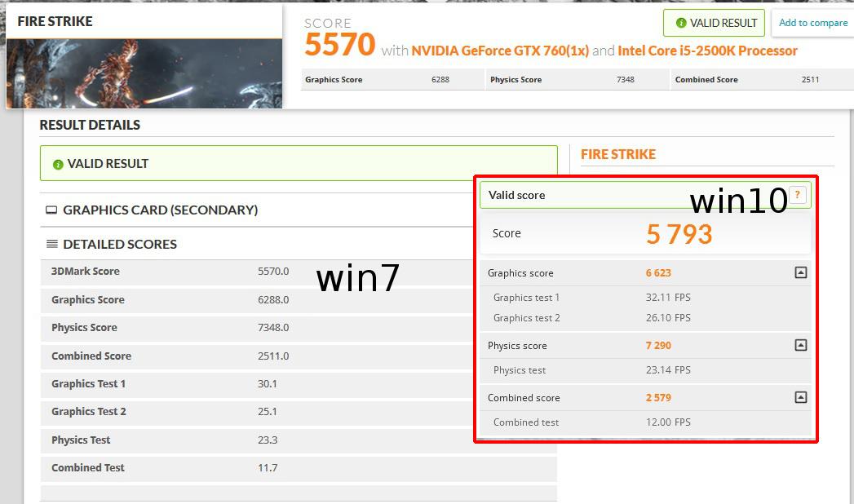Click the monitor icon beside GRAPHICS CARD (SECONDARY)
Screen dimensions: 854x504
pyautogui.click(x=51, y=210)
